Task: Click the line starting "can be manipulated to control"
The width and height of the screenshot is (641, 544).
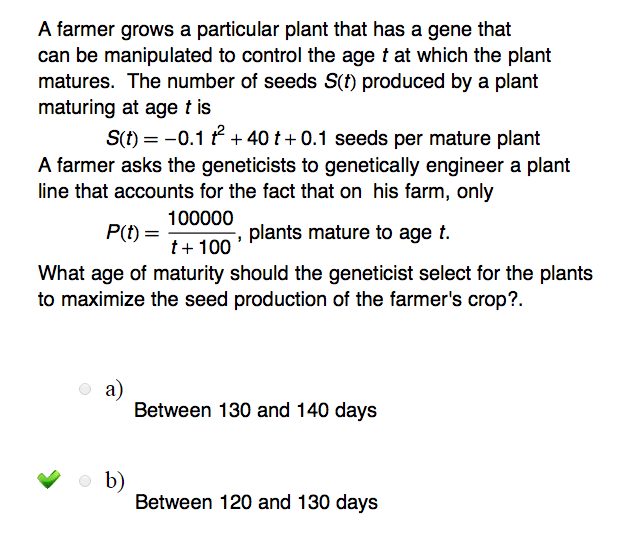Action: (x=294, y=56)
